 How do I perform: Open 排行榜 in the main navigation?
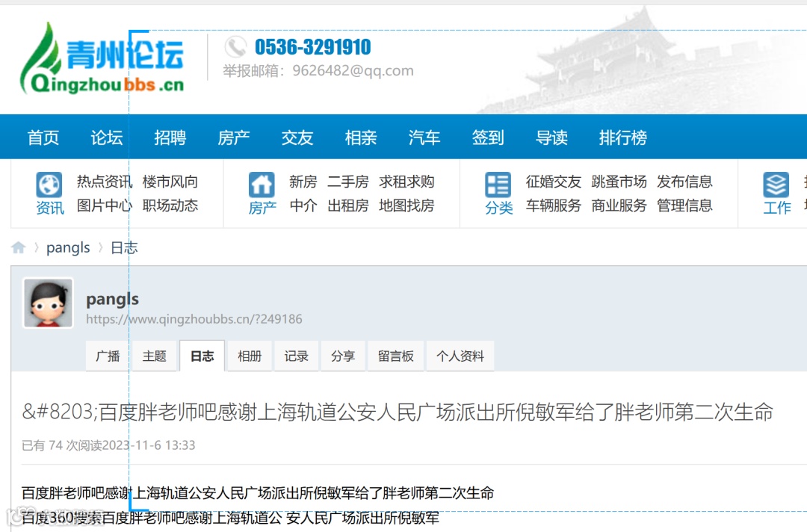pyautogui.click(x=622, y=137)
